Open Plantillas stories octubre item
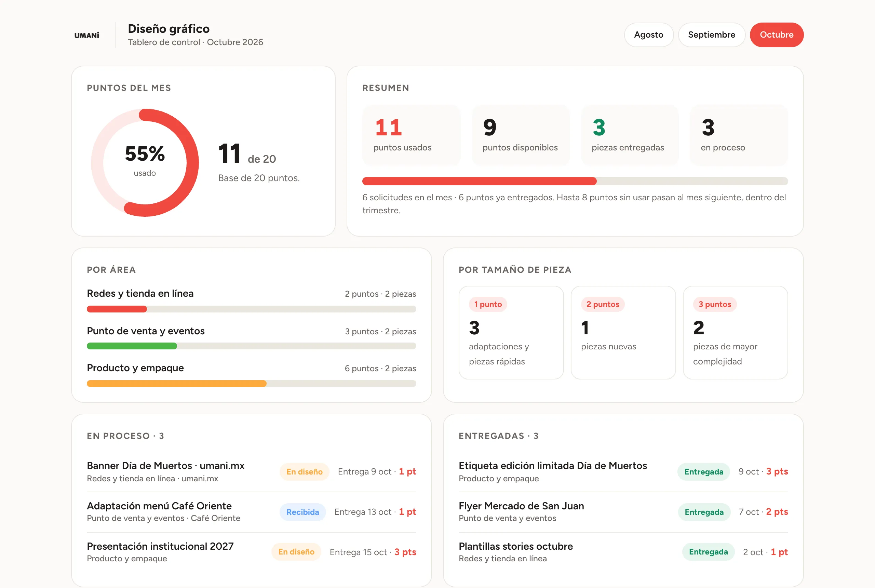 tap(623, 552)
